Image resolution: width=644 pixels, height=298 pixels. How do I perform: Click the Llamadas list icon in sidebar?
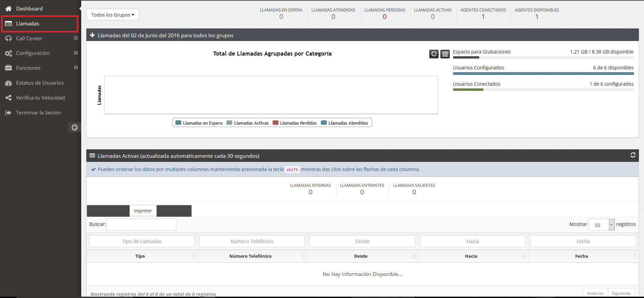(x=8, y=24)
